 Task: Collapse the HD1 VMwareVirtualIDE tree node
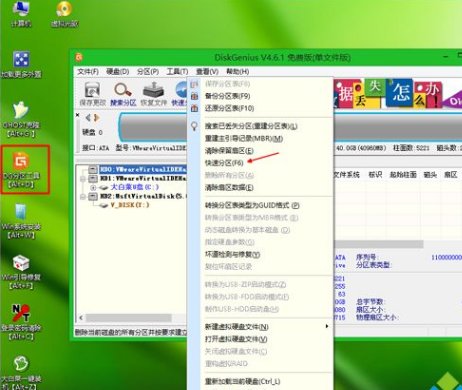[83, 179]
